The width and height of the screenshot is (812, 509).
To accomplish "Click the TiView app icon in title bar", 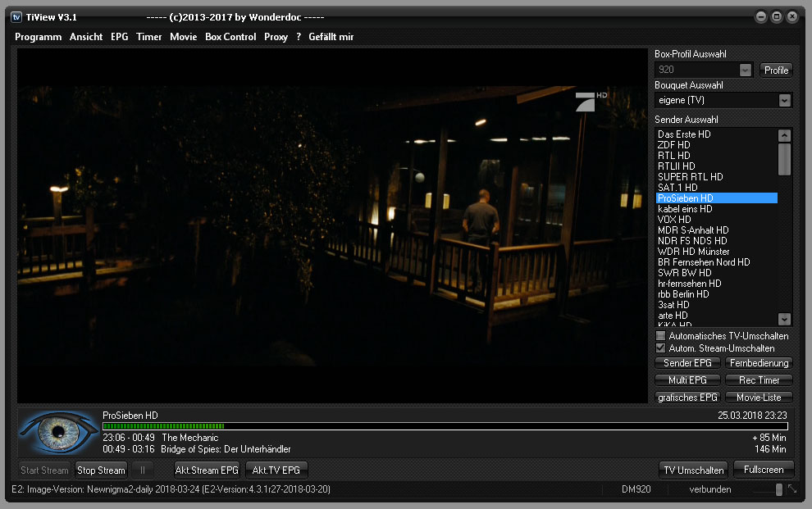I will pos(16,16).
